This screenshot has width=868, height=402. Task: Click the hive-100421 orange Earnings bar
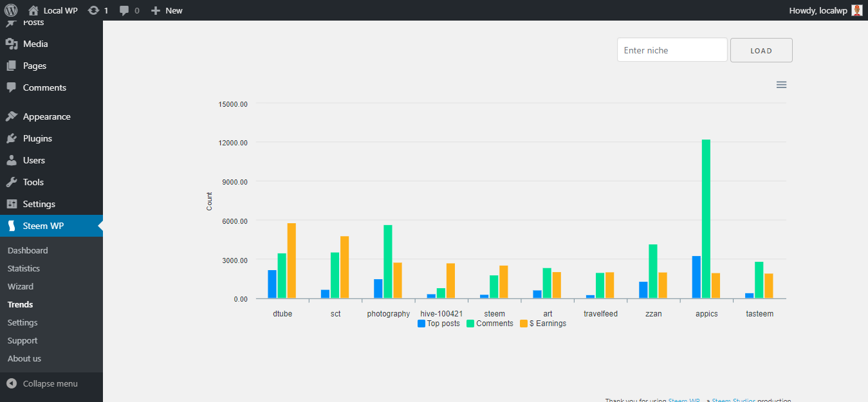450,281
